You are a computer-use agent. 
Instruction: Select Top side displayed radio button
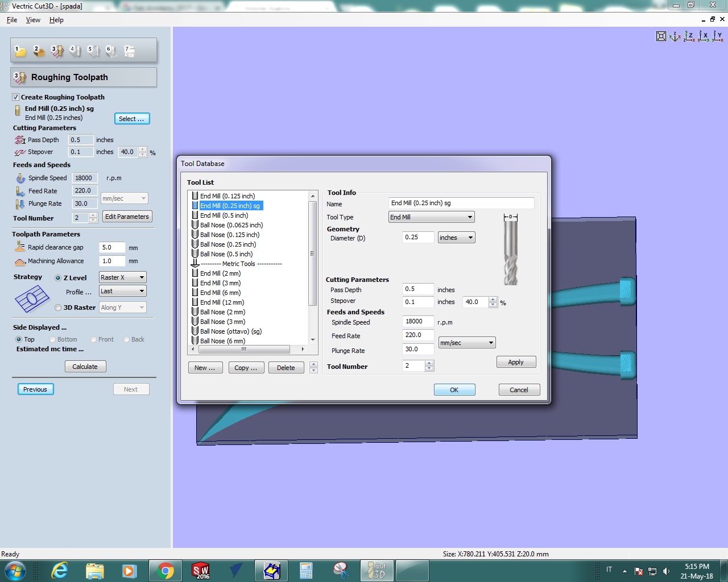[19, 339]
